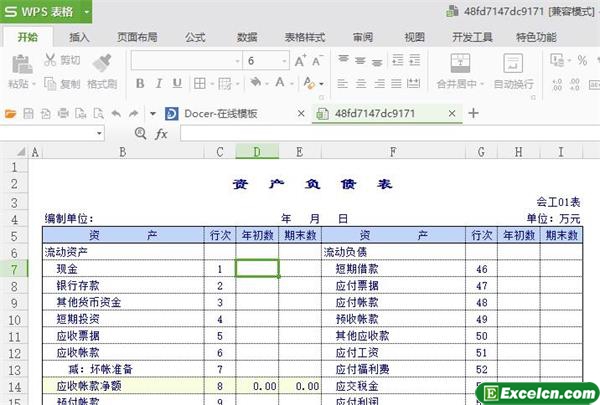600x405 pixels.
Task: Open the font name dropdown
Action: pos(237,61)
